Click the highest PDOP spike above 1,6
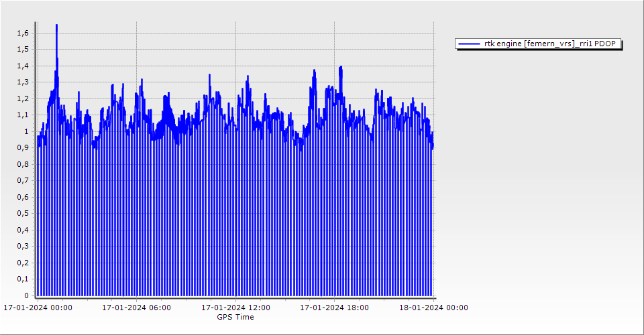 56,25
